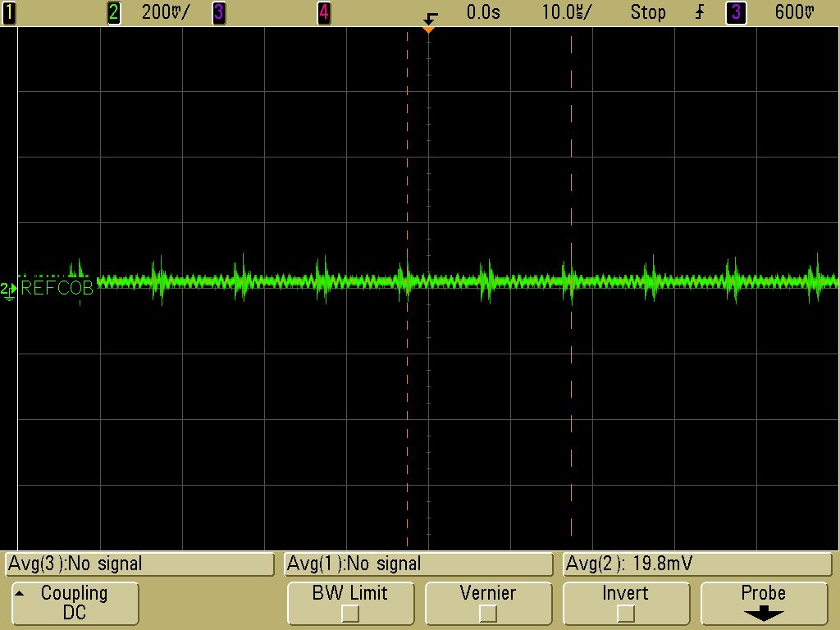This screenshot has height=630, width=840.
Task: Toggle the Invert checkbox
Action: pos(626,613)
